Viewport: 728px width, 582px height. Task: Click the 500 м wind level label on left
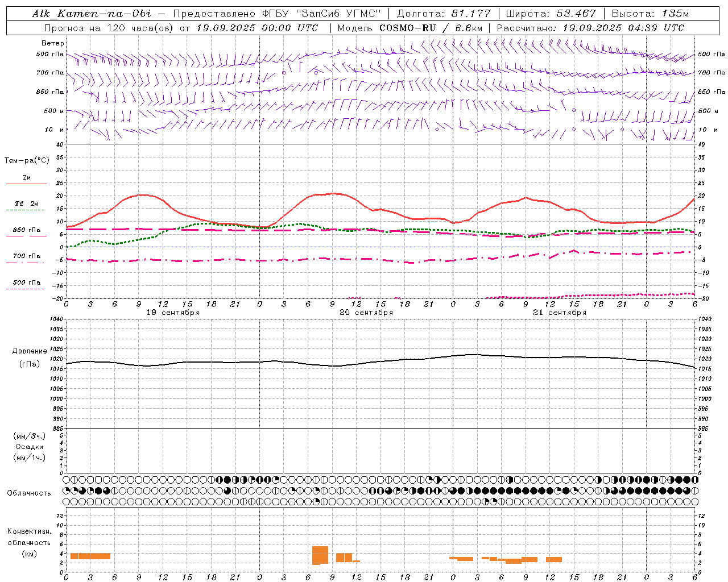tap(54, 111)
